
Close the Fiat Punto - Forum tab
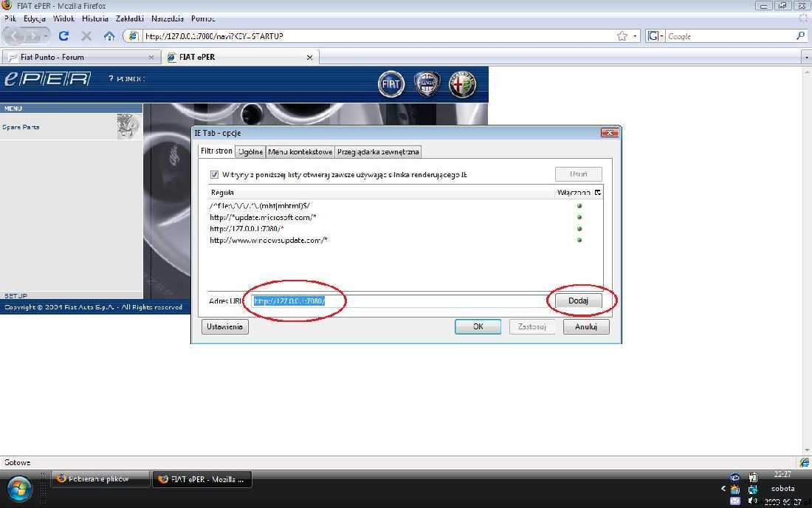coord(151,58)
